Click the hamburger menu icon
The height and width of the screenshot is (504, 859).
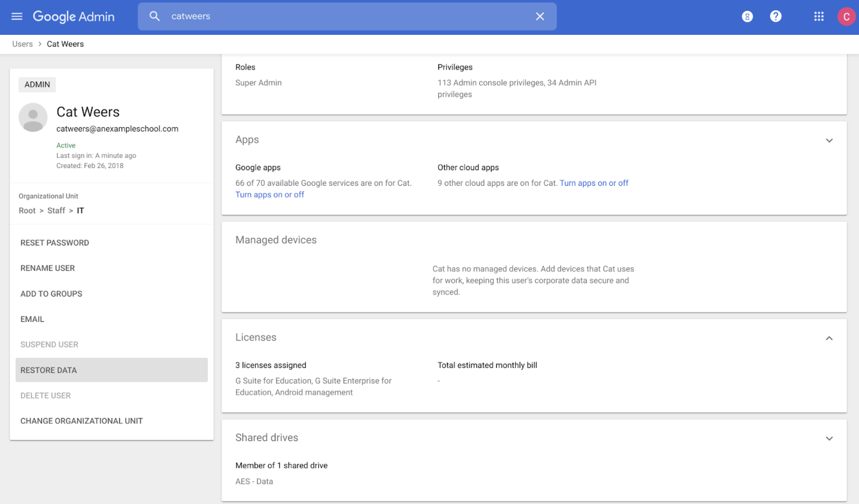click(16, 16)
